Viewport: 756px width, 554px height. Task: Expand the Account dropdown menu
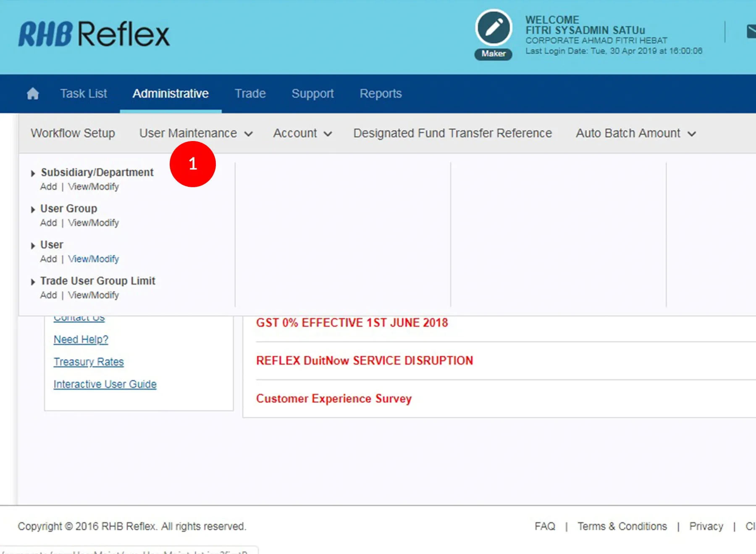(x=302, y=133)
